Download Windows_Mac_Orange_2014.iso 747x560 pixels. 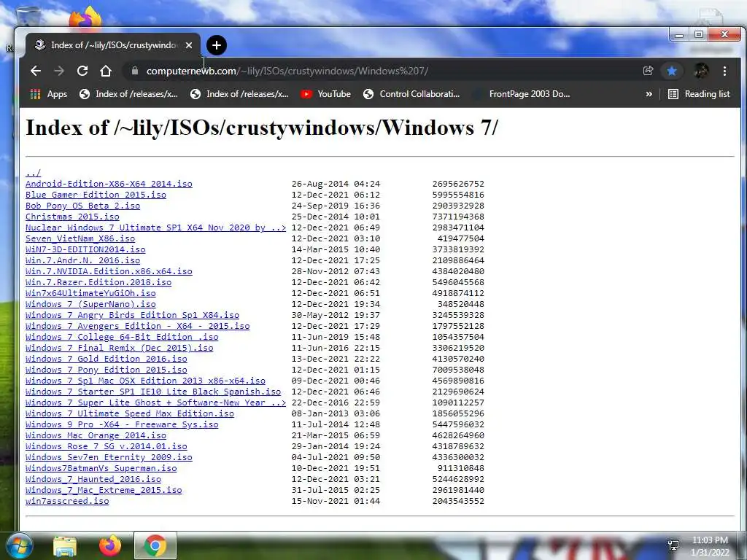96,436
